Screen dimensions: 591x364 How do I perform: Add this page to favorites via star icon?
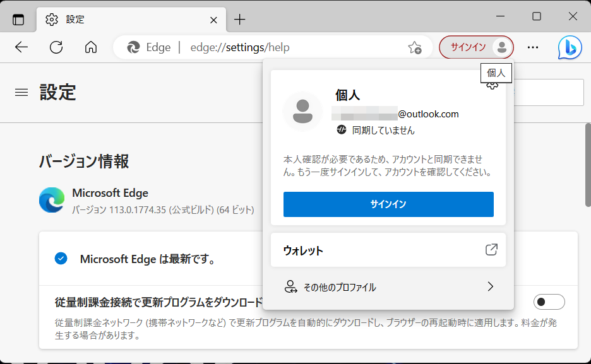[x=415, y=47]
